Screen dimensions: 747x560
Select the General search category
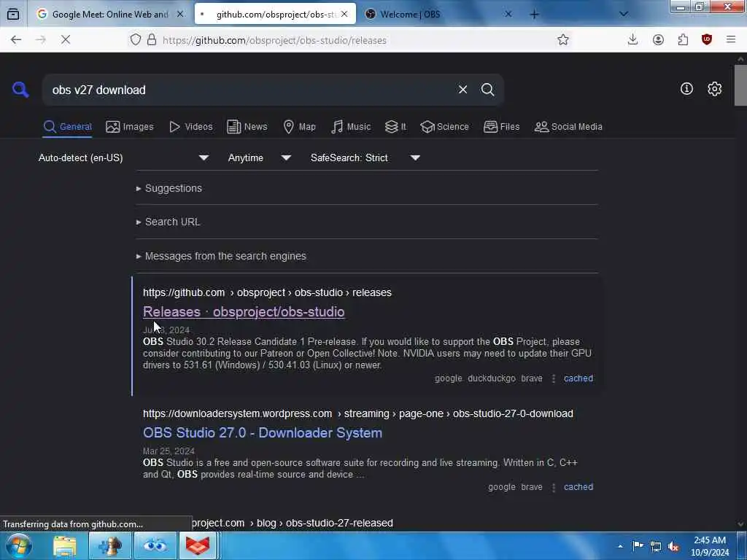(x=67, y=127)
